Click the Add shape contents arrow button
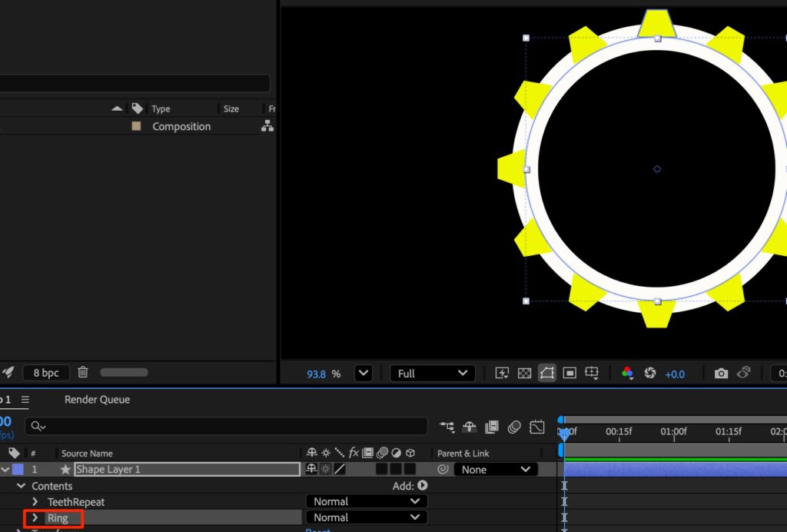787x532 pixels. coord(422,486)
